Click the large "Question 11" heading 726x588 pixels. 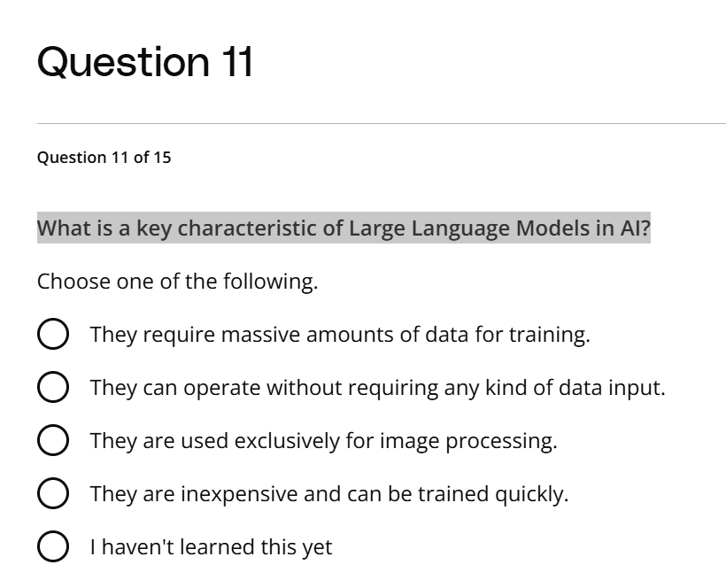click(x=145, y=63)
